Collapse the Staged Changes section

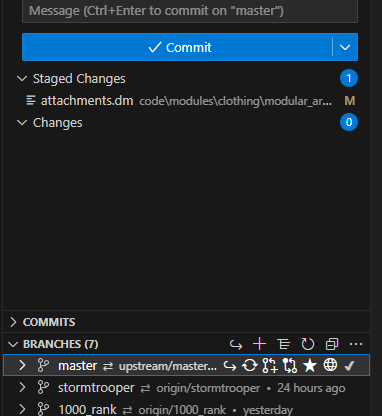pos(22,79)
